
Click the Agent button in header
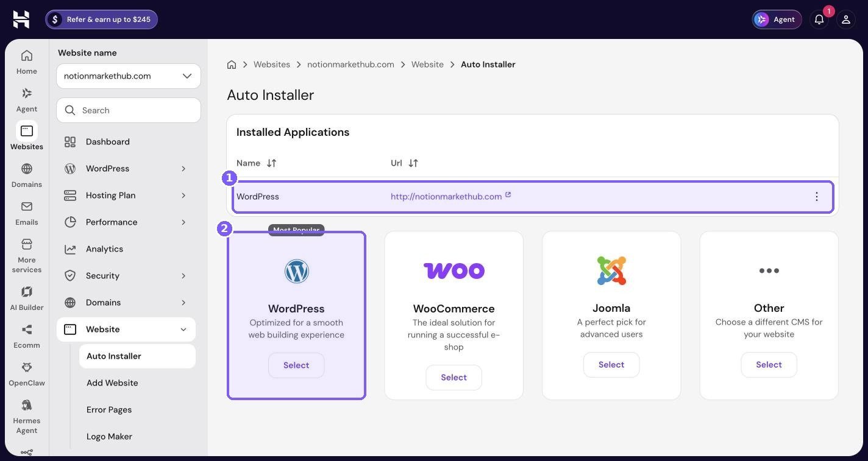coord(777,19)
